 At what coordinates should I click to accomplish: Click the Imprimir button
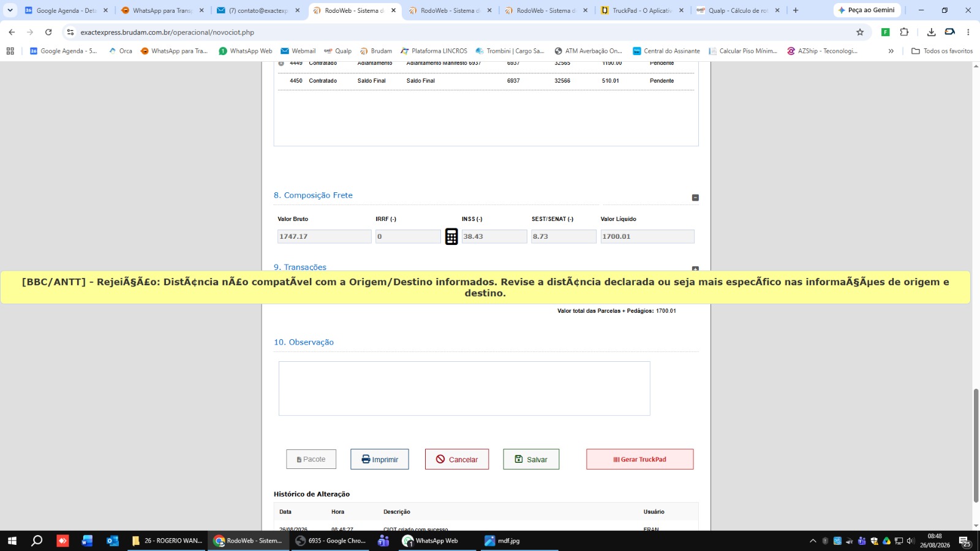380,459
